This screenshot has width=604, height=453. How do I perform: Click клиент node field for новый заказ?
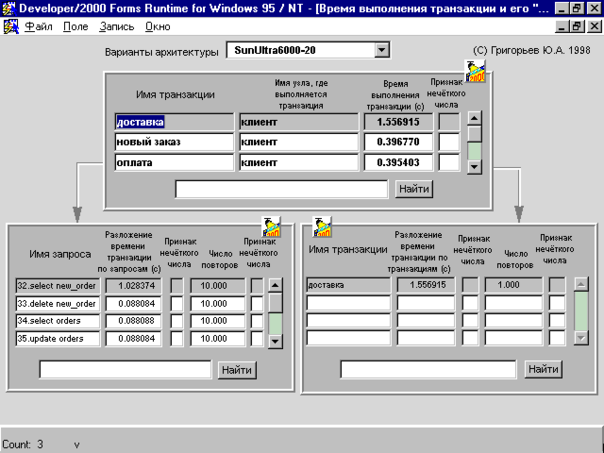[299, 142]
